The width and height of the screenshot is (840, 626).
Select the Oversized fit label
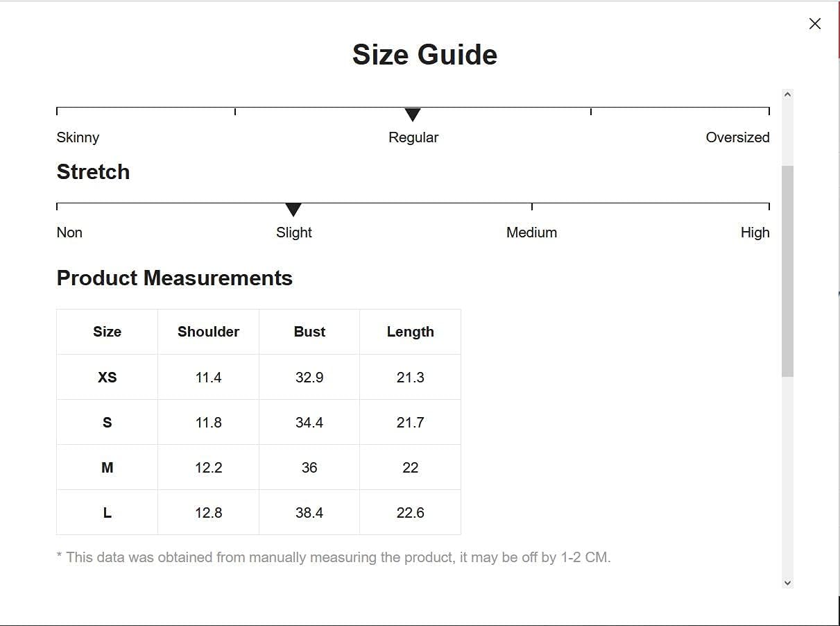pyautogui.click(x=737, y=137)
